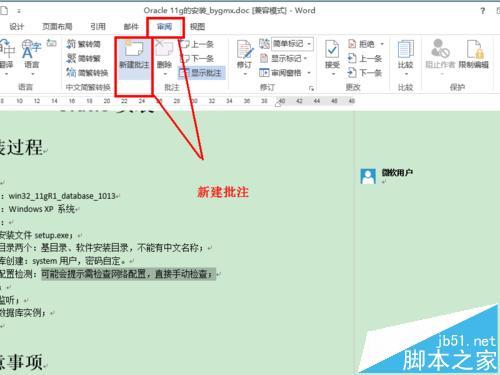Convert traditional to simplified (繁转简)
The height and width of the screenshot is (375, 500).
click(84, 44)
